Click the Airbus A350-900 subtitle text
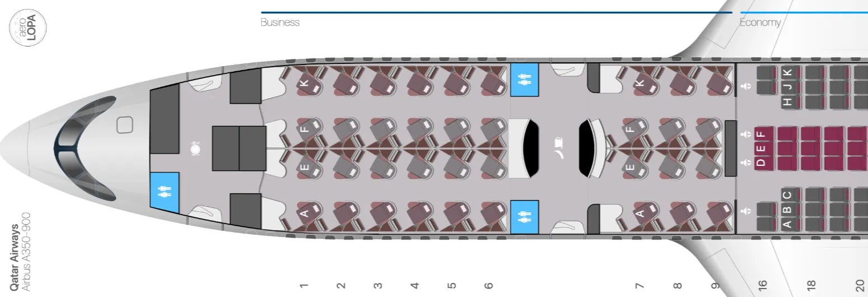 pos(25,251)
